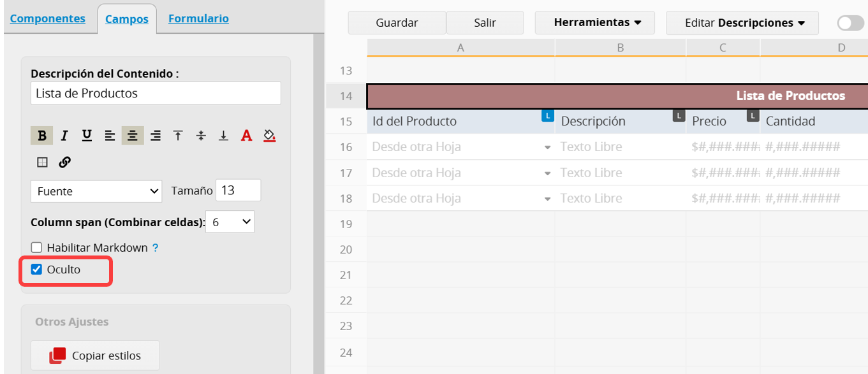Viewport: 868px width, 374px height.
Task: Enable the Habilitar Markdown checkbox
Action: [37, 247]
